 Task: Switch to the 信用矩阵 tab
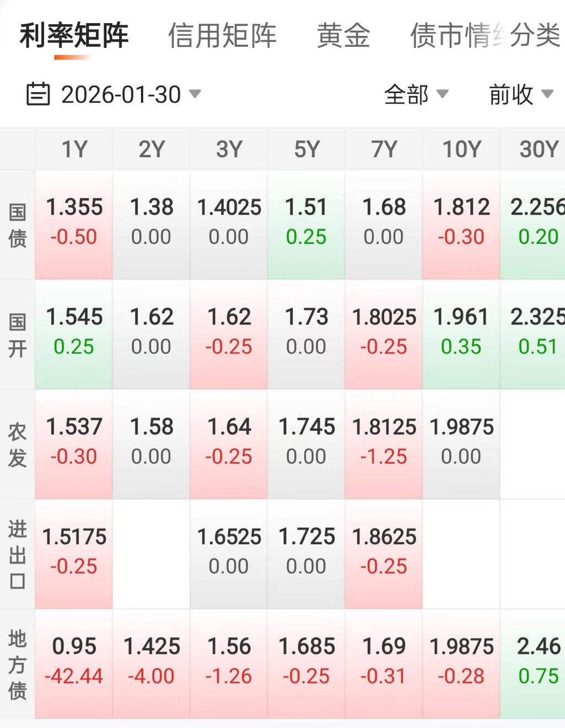[x=222, y=36]
